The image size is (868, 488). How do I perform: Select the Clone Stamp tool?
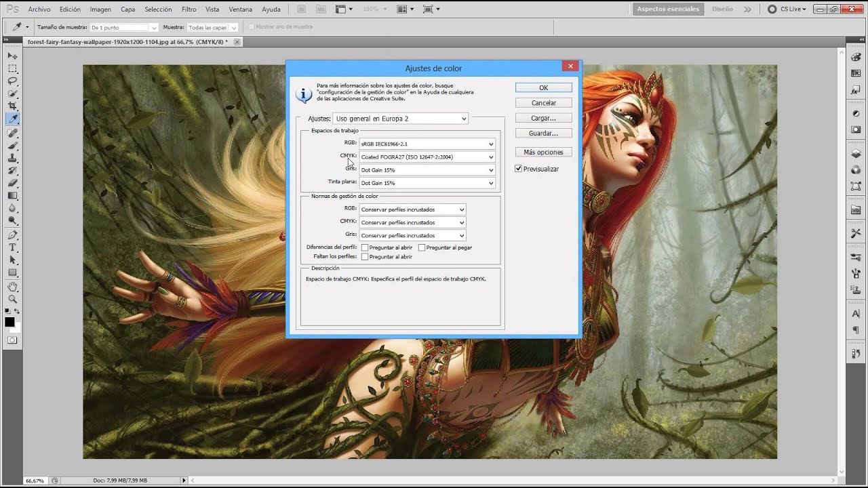click(12, 158)
